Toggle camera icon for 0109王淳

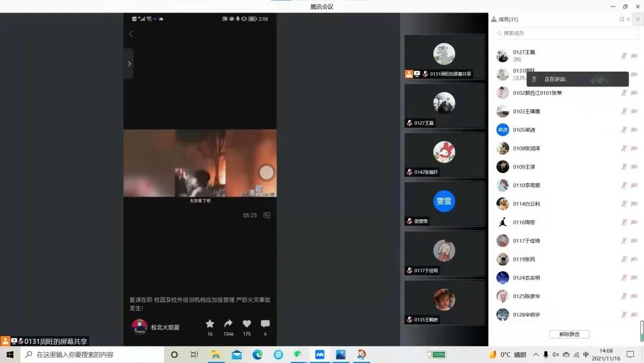point(634,167)
